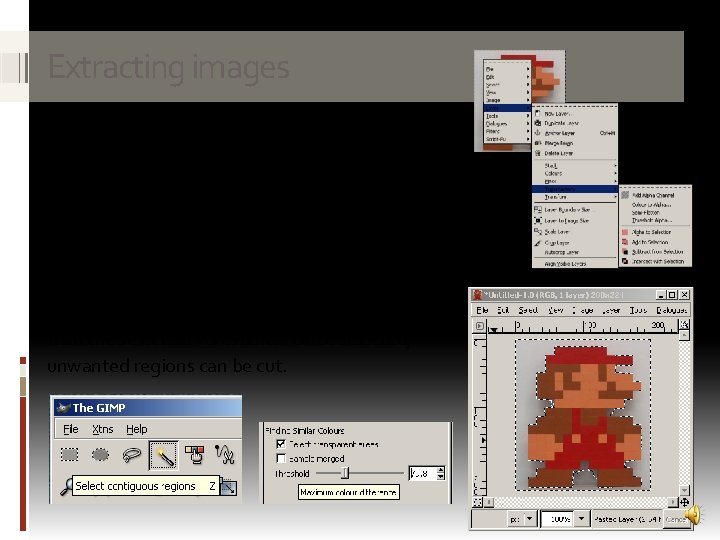Select the Scale tool beside the tooltip

pyautogui.click(x=228, y=487)
